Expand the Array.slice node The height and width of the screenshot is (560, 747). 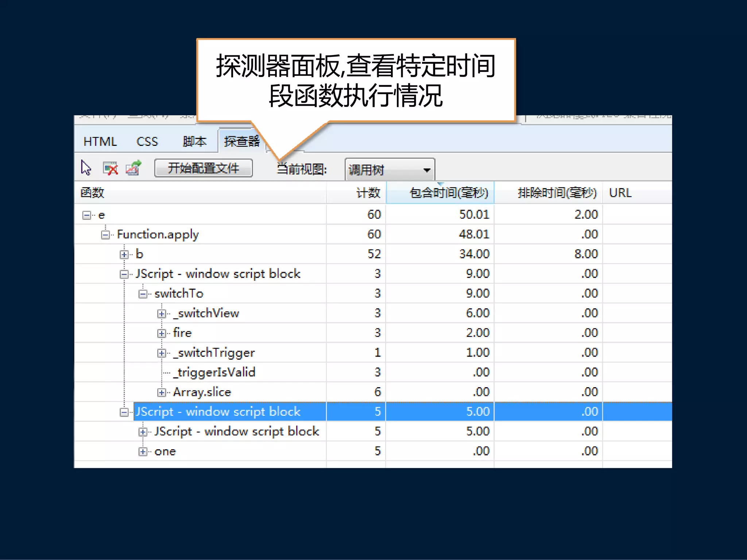click(x=162, y=392)
